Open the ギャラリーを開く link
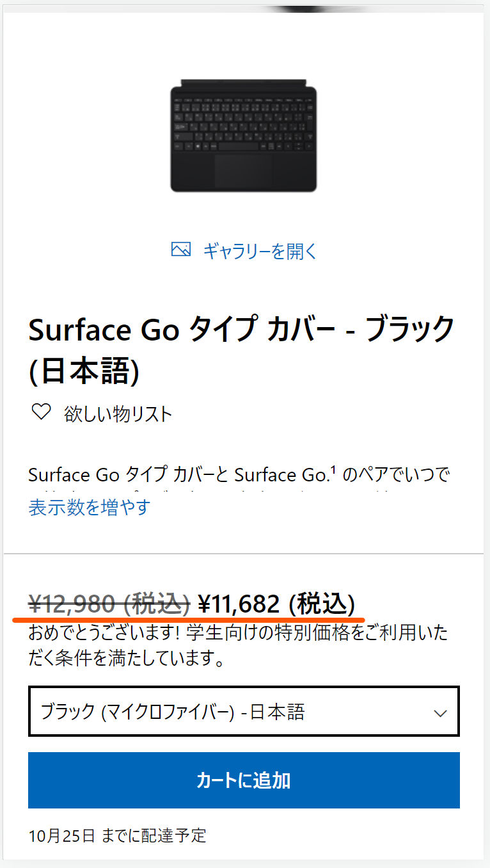Screen dimensions: 490x868 (260, 251)
